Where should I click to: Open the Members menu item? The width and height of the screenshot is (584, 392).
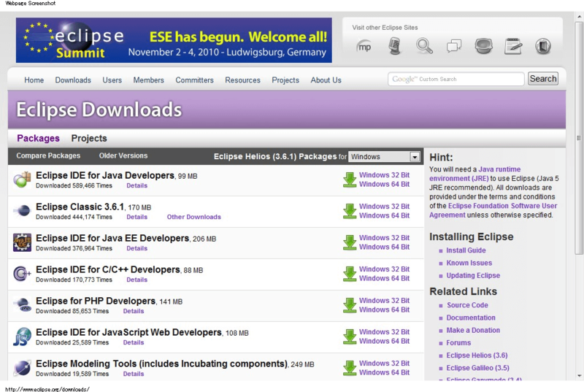(149, 80)
